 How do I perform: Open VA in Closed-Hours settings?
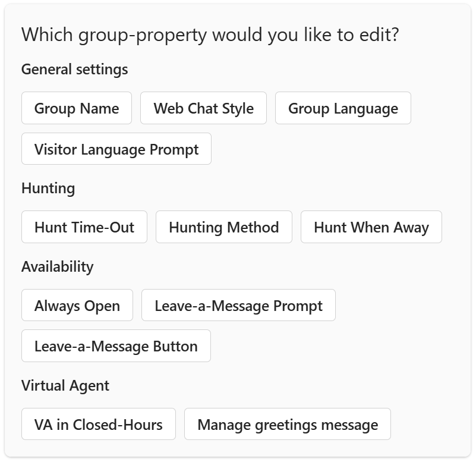(98, 424)
